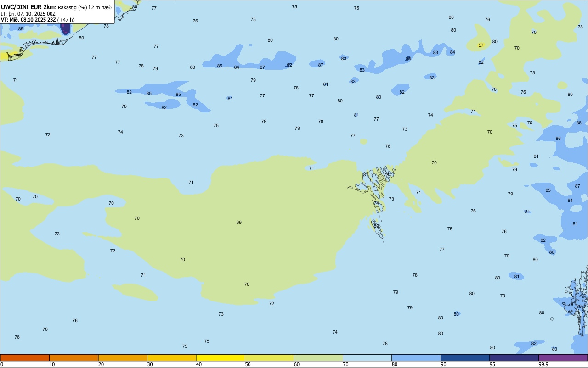This screenshot has height=368, width=588.
Task: Click the "99.9" legend tick label
Action: tap(543, 364)
